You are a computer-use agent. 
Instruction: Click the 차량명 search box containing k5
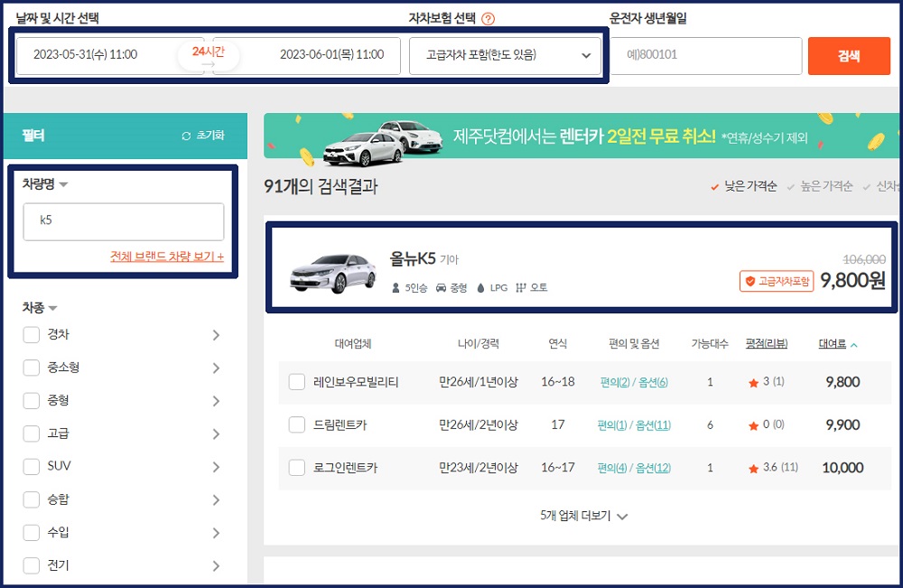tap(123, 221)
